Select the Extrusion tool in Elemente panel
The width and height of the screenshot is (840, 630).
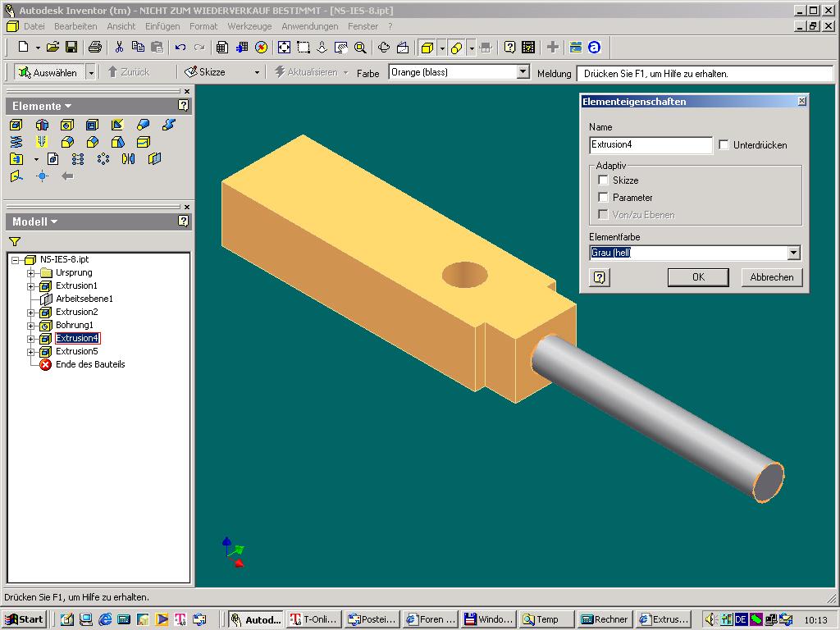coord(16,125)
